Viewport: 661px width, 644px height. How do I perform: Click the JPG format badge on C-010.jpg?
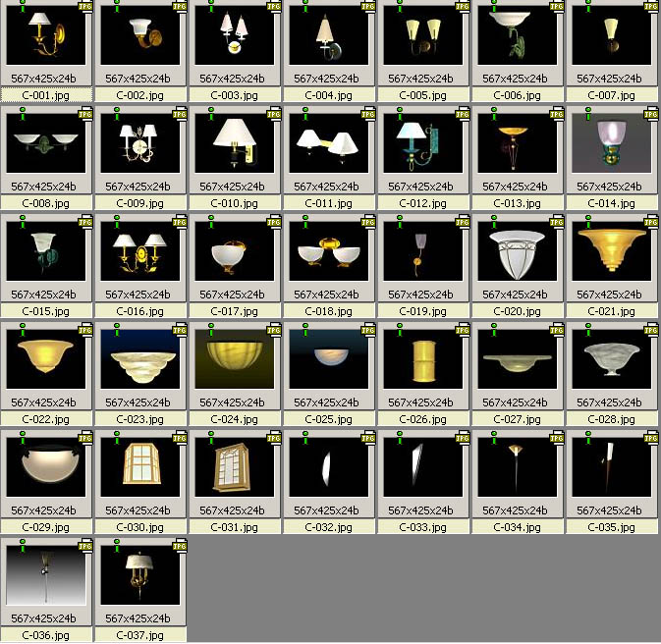pos(274,114)
